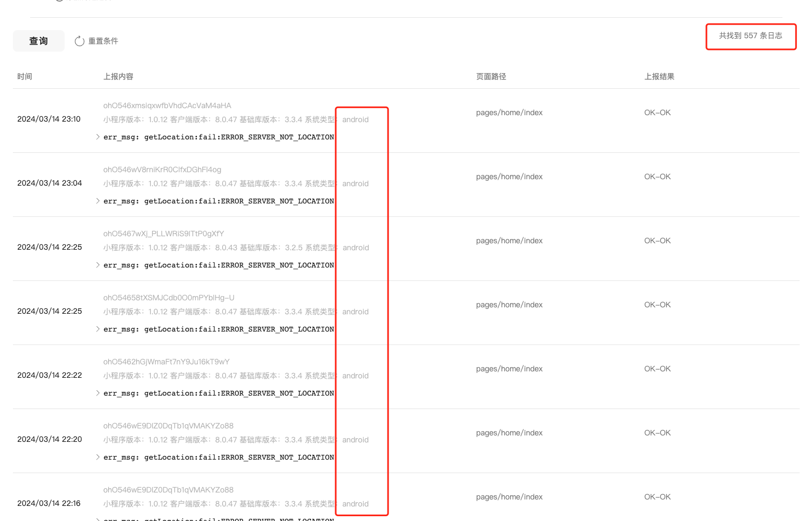
Task: Click user ID ohO546xmsiqxwfbVhdCAcVaM4aHA
Action: point(167,105)
